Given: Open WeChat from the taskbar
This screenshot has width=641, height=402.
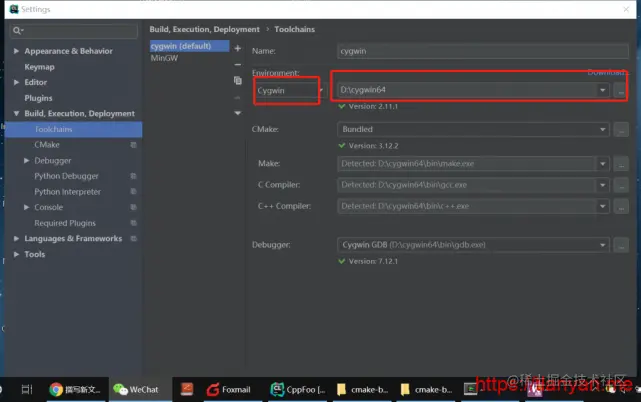Looking at the screenshot, I should coord(139,389).
